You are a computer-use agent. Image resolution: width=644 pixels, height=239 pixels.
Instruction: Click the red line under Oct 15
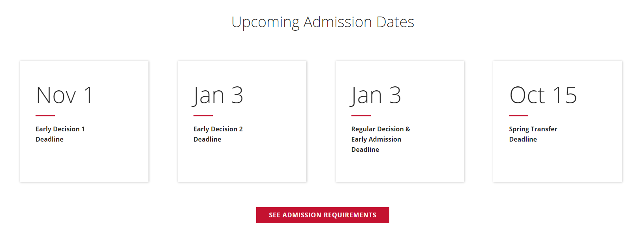pyautogui.click(x=518, y=116)
